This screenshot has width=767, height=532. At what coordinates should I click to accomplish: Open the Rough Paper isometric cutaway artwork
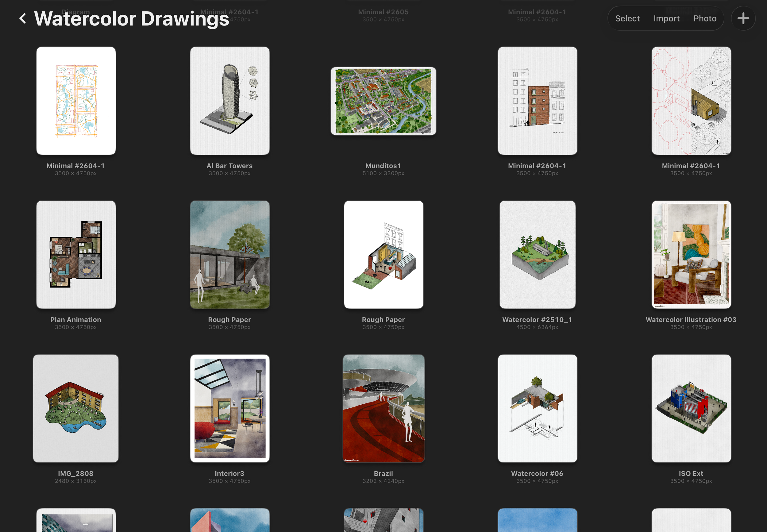click(x=384, y=254)
